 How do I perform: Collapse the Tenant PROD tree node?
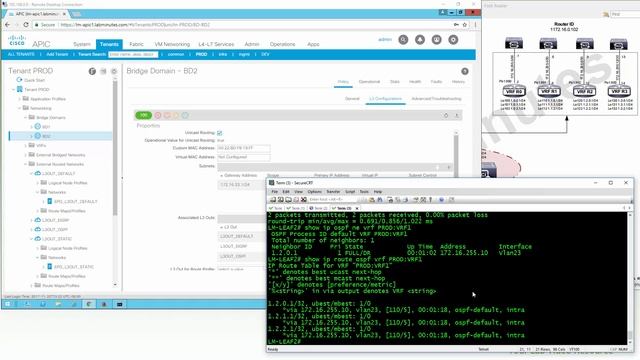[x=13, y=89]
